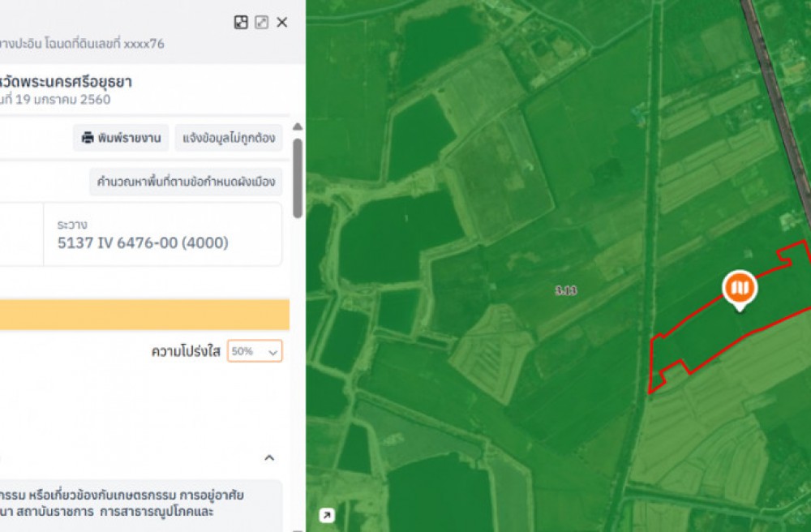
Task: Click คำนวณหาพื้นที่ตามข้อกำหนดผังเมือง button
Action: coord(186,182)
